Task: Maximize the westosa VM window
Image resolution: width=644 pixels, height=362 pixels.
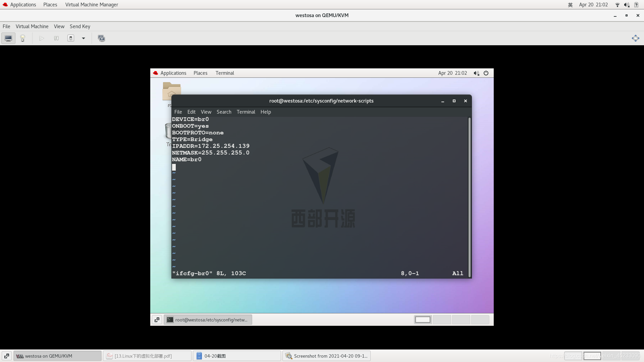Action: click(627, 15)
